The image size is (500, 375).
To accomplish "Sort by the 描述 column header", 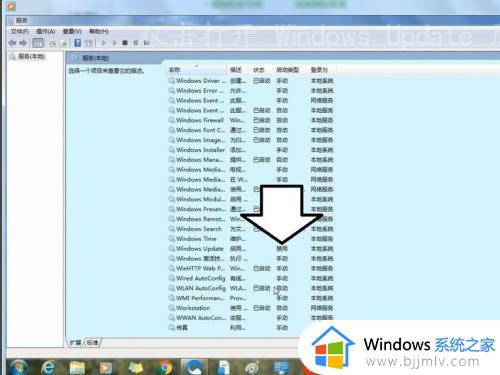I will [239, 70].
